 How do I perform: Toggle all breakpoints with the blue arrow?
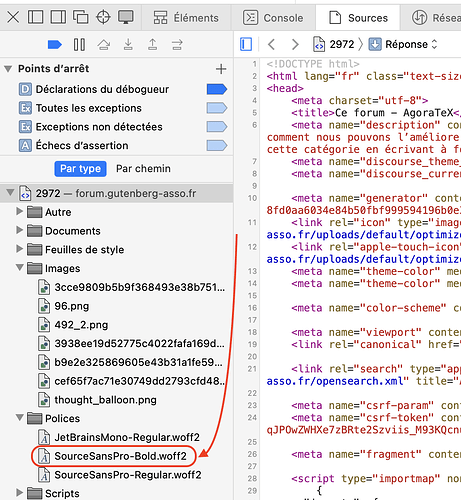coord(54,45)
